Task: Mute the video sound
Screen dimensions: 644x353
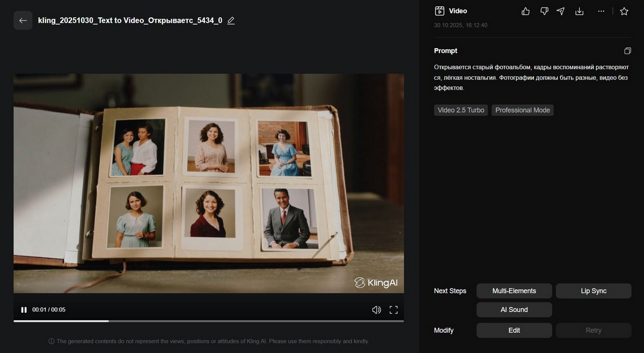Action: tap(377, 310)
